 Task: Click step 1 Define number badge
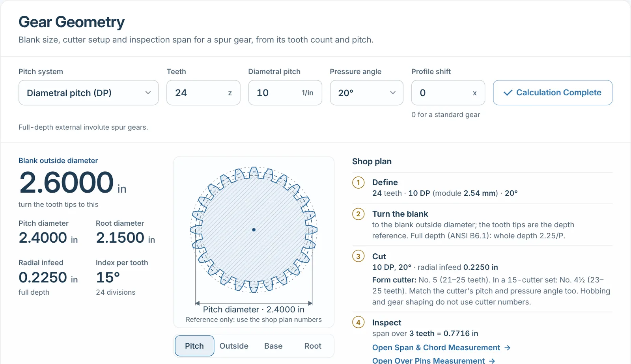[358, 183]
